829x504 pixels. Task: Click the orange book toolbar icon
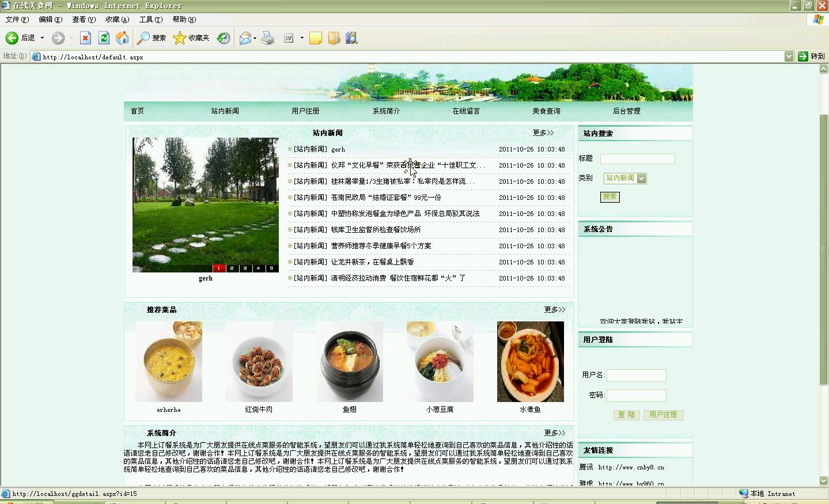click(x=334, y=38)
